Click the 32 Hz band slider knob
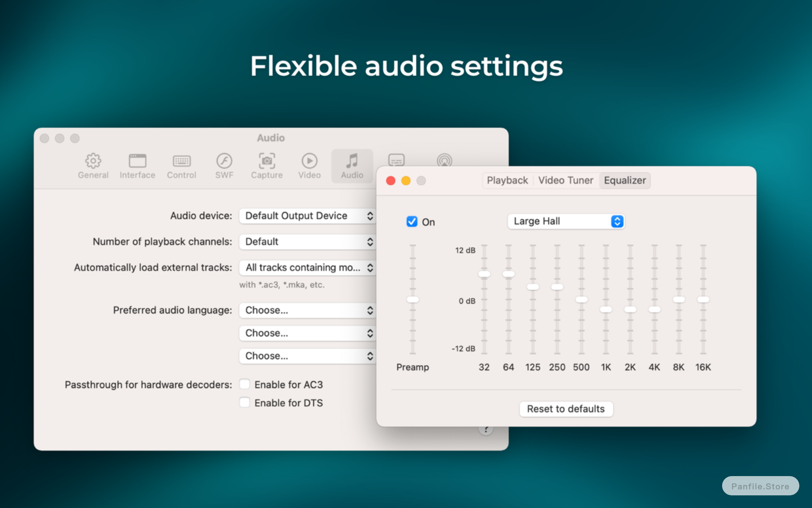 pyautogui.click(x=484, y=274)
